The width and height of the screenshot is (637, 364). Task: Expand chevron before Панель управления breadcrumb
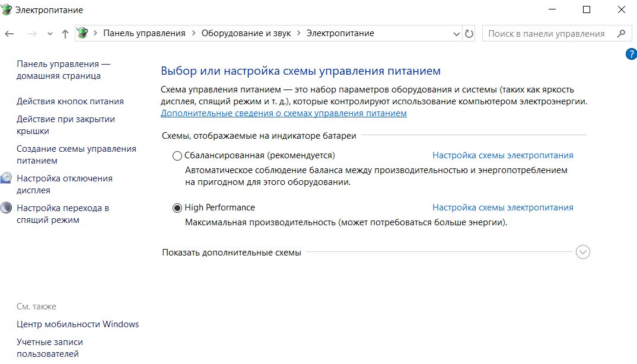tap(95, 33)
